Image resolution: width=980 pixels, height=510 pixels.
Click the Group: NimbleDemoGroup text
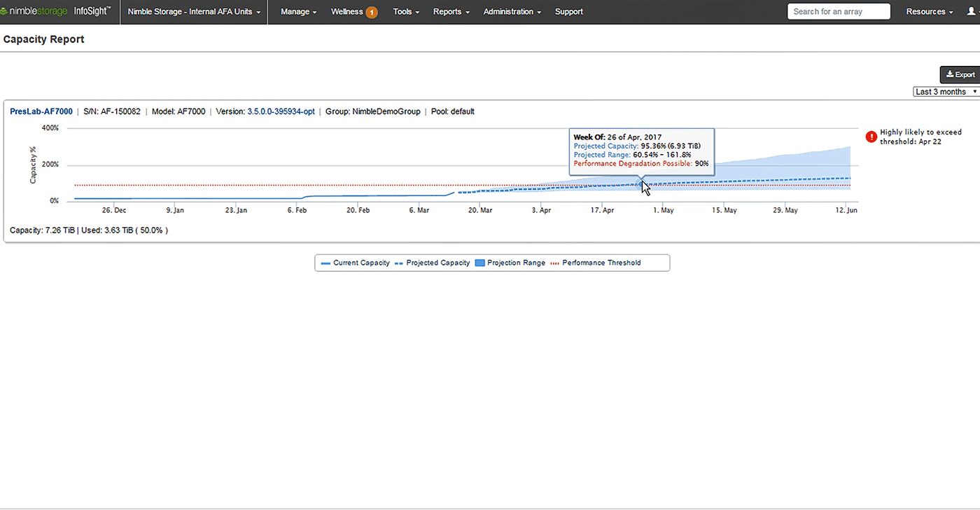(373, 111)
